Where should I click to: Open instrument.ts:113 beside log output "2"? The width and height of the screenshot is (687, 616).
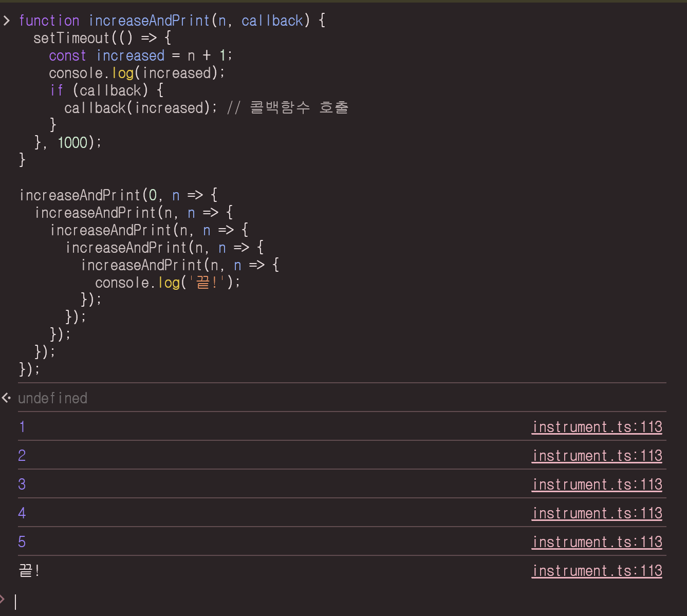tap(597, 456)
